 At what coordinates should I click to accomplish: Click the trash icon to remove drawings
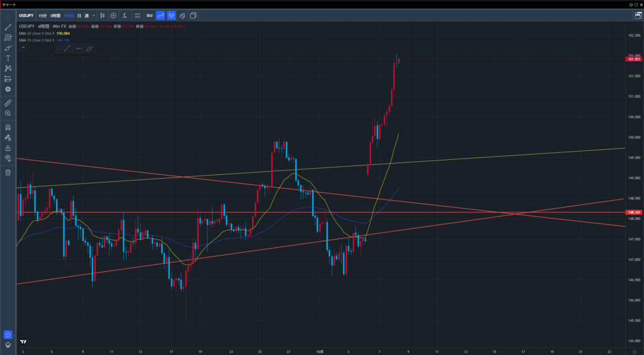tap(8, 172)
